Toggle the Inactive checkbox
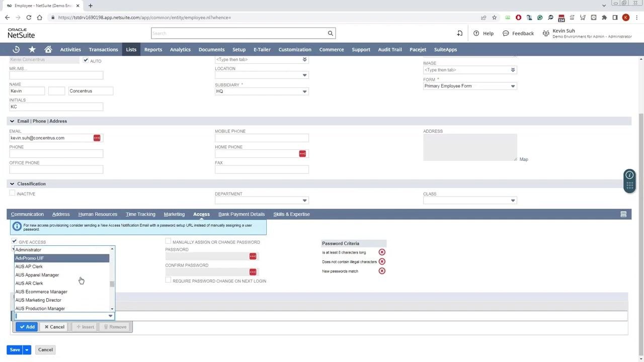644x362 pixels. point(12,193)
